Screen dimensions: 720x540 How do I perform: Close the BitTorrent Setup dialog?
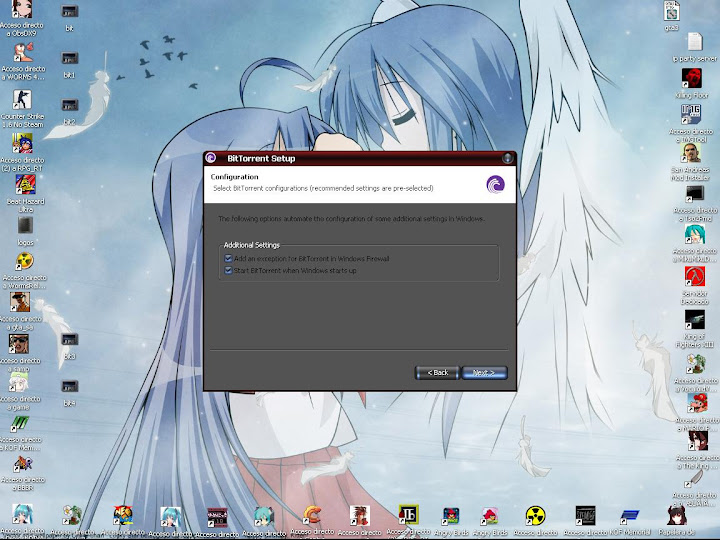[507, 158]
